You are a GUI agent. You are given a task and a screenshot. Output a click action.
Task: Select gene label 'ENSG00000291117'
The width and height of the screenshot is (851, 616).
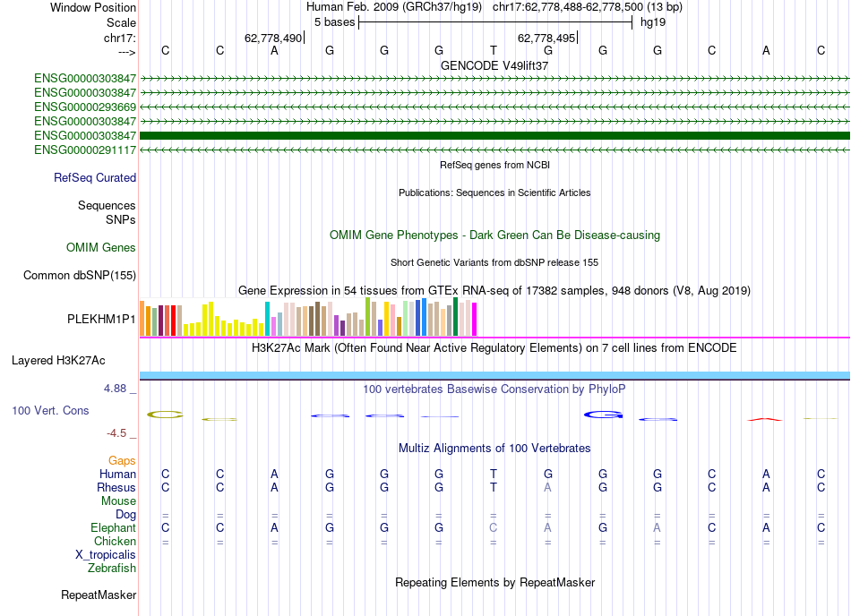(x=85, y=150)
